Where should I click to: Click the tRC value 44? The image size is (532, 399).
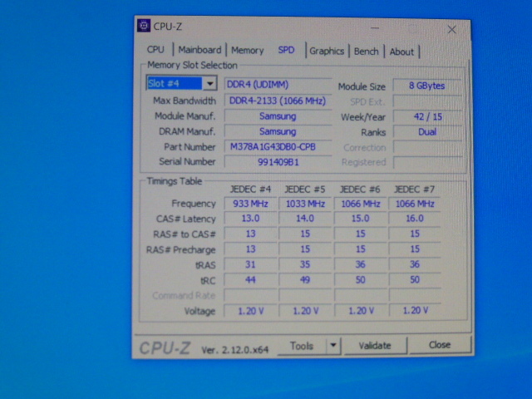click(250, 280)
